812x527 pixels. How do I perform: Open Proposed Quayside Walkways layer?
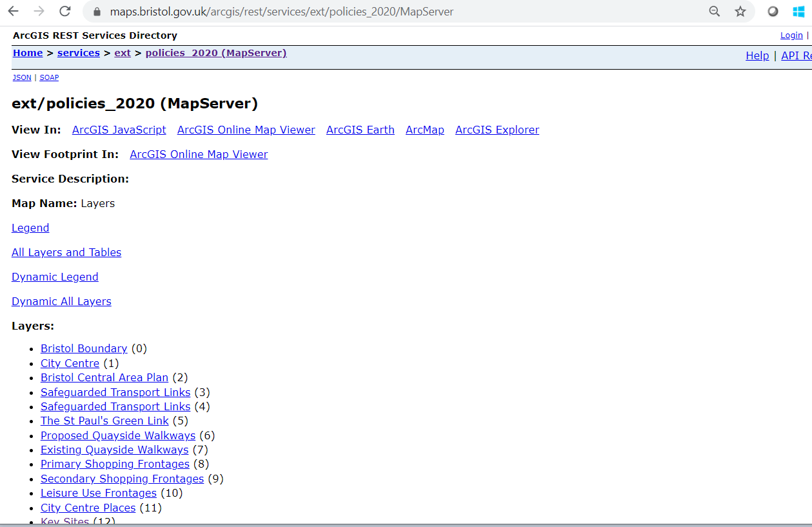point(118,435)
